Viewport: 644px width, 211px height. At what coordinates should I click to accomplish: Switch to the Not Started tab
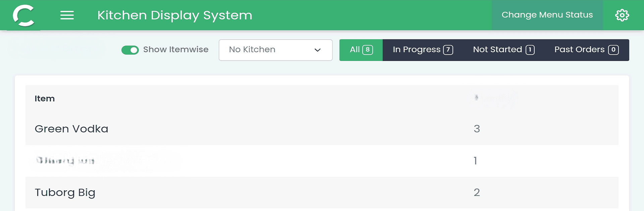(503, 50)
